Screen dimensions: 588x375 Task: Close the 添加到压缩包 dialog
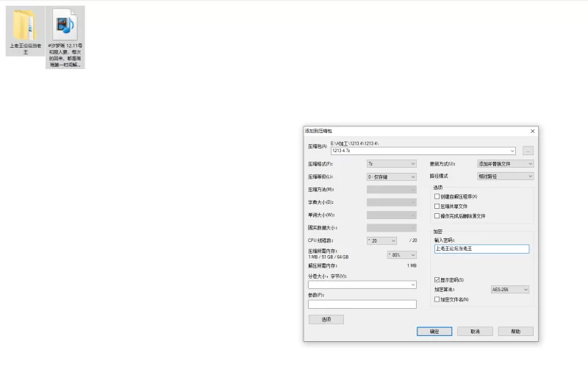click(x=532, y=131)
